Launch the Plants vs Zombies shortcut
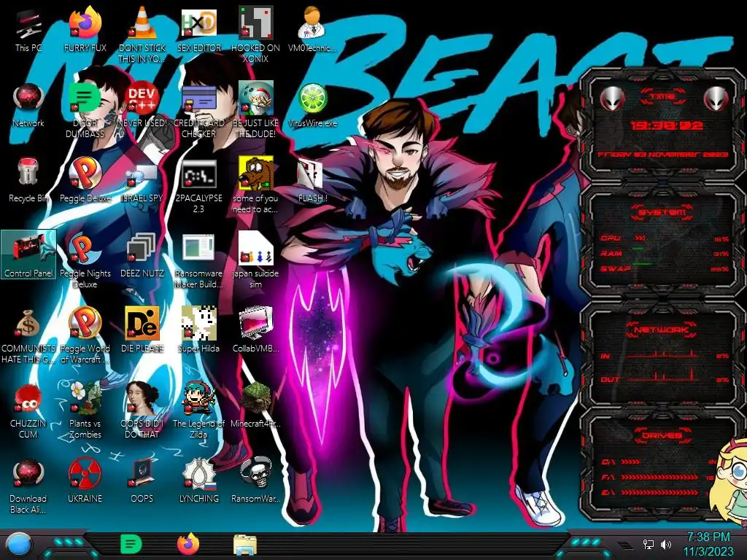This screenshot has height=560, width=747. 85,411
